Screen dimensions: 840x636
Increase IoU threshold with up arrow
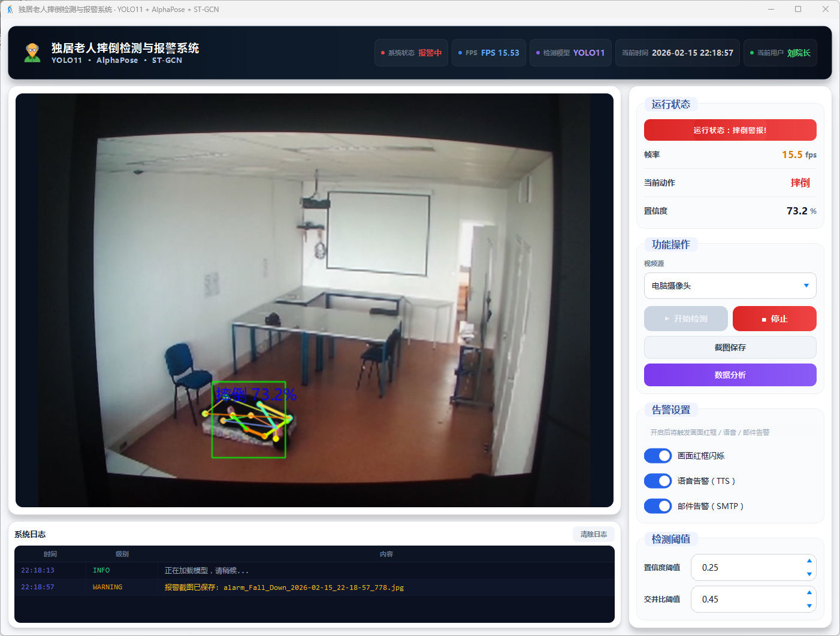[x=809, y=593]
